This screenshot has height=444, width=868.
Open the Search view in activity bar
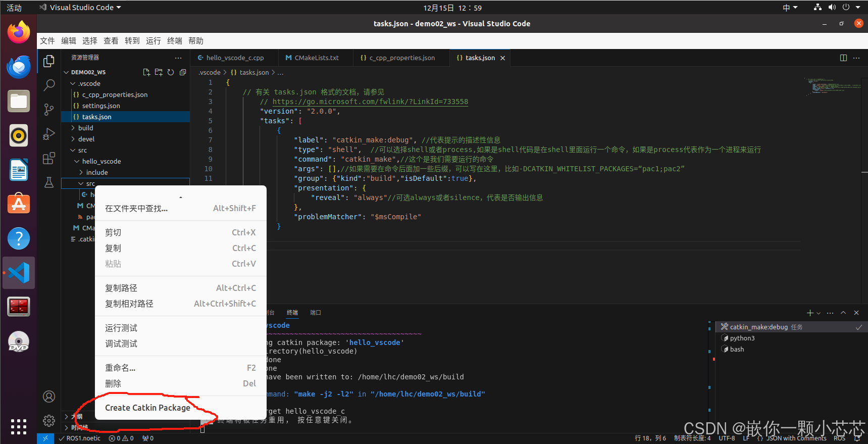pyautogui.click(x=49, y=85)
